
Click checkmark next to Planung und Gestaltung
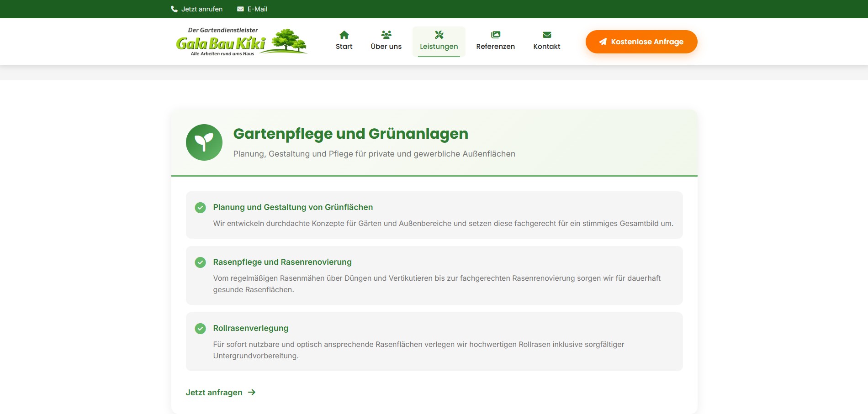point(200,208)
